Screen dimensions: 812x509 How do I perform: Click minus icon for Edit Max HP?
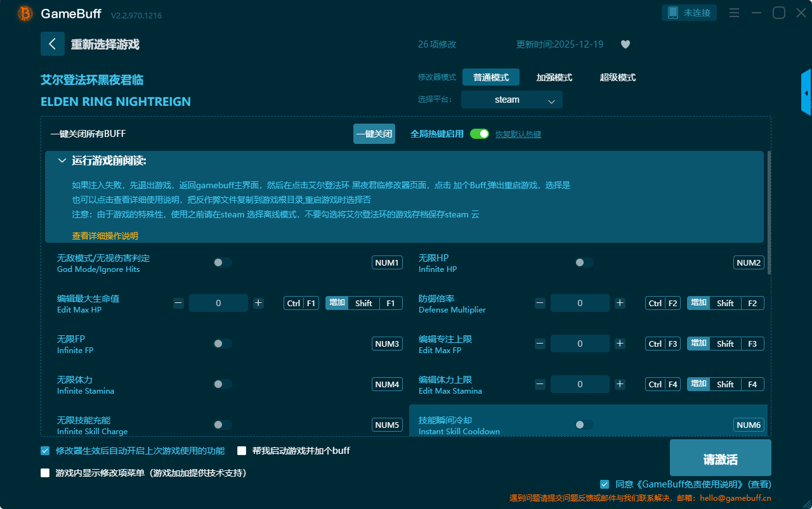tap(178, 303)
